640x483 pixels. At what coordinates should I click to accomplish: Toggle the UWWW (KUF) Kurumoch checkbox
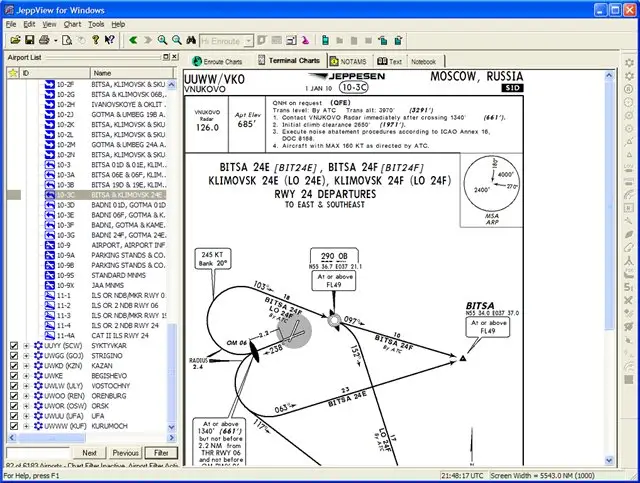(x=14, y=426)
